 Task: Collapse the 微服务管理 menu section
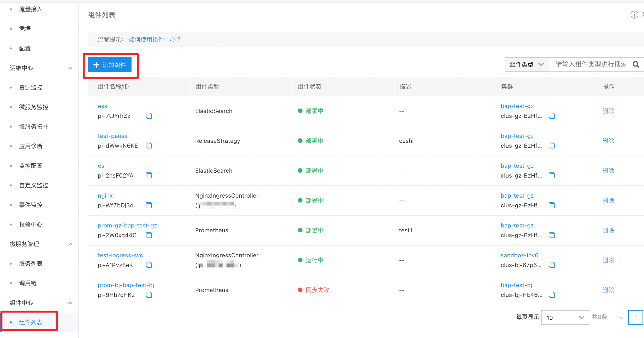click(x=70, y=244)
